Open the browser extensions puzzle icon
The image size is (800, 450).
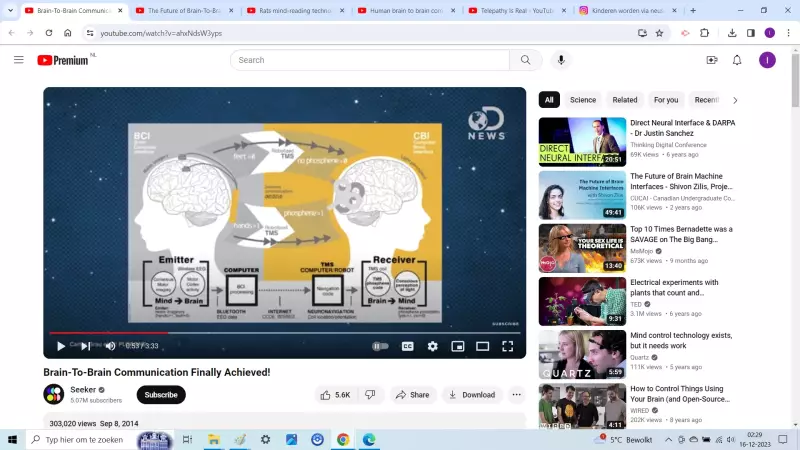click(x=704, y=33)
